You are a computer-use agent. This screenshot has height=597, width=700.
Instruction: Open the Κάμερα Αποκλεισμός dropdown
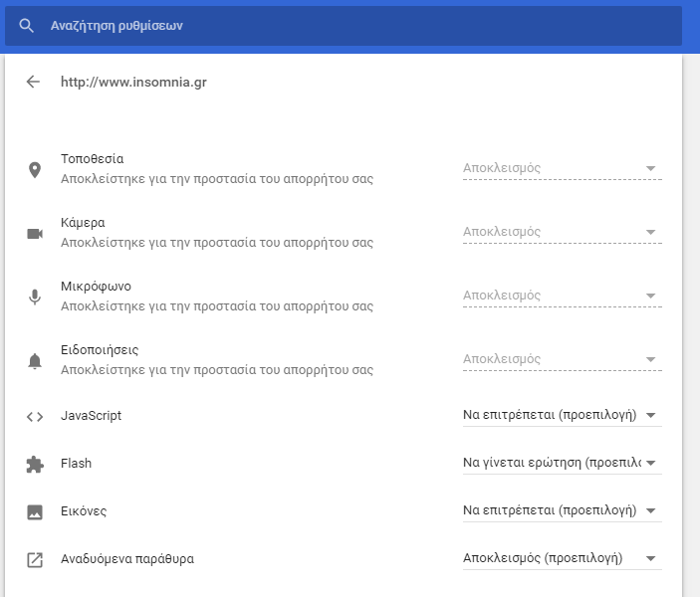[x=562, y=233]
